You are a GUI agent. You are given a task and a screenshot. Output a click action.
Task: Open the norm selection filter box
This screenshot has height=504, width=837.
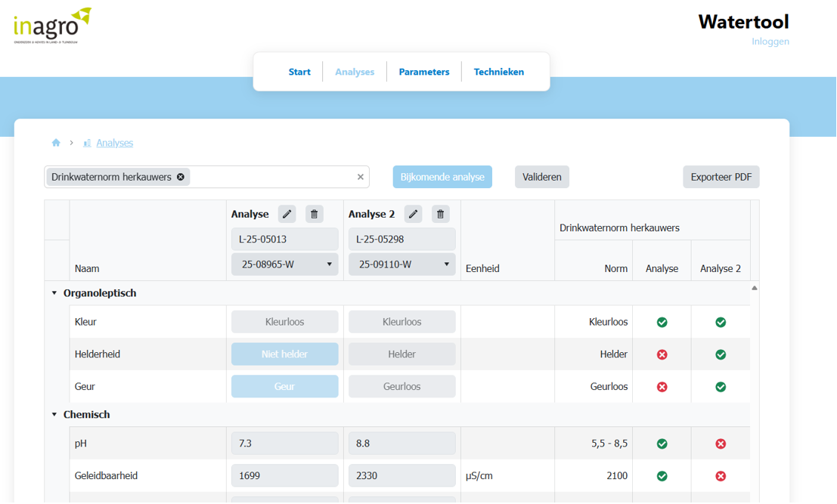coord(206,177)
